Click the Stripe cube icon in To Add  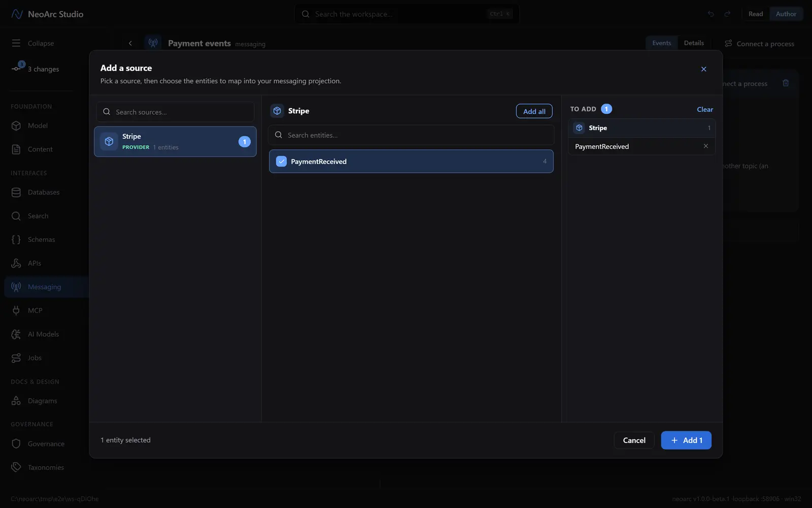579,128
